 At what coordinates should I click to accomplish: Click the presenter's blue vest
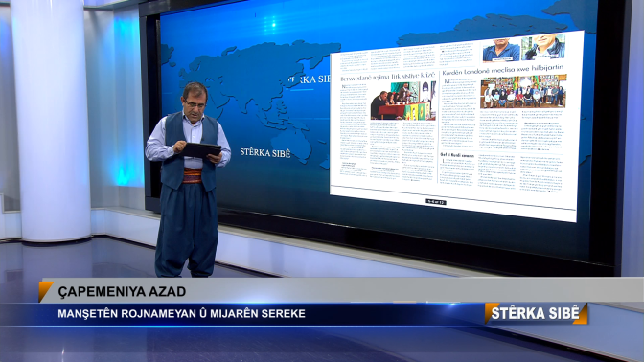pyautogui.click(x=190, y=152)
